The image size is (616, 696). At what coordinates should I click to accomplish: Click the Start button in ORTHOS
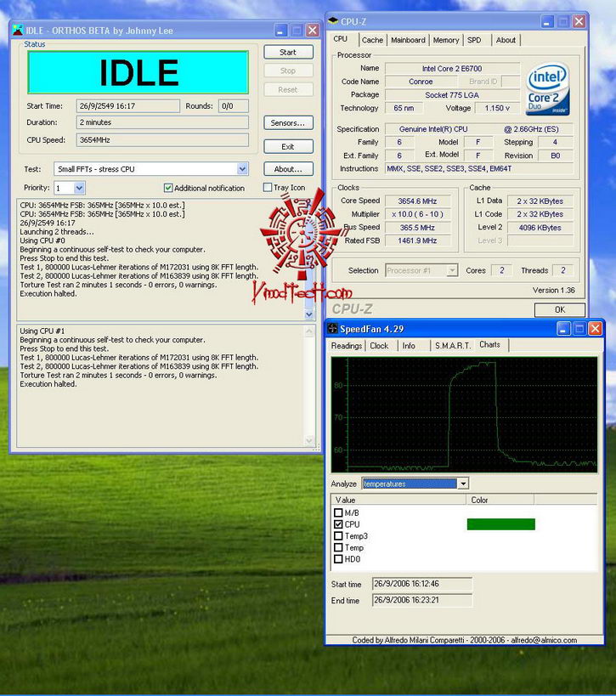point(289,52)
